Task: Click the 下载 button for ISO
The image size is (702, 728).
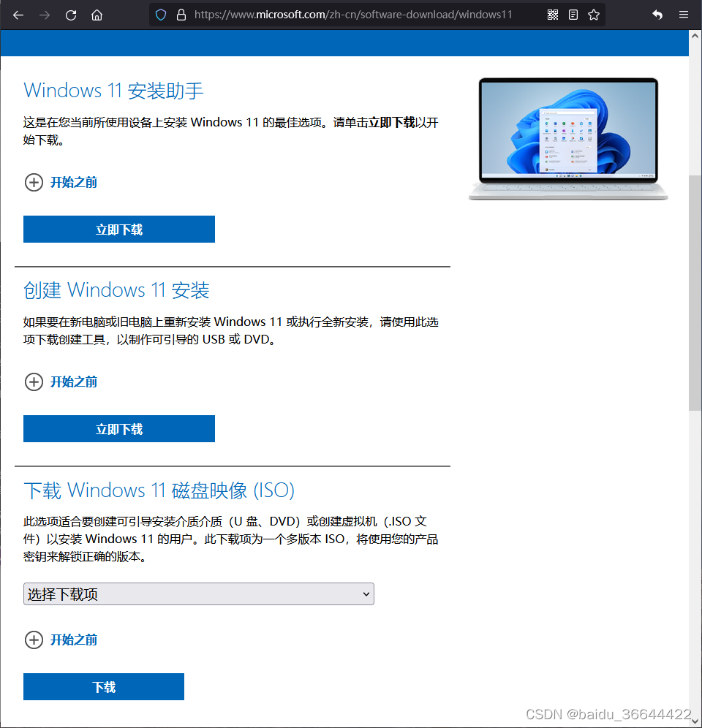Action: [x=104, y=686]
